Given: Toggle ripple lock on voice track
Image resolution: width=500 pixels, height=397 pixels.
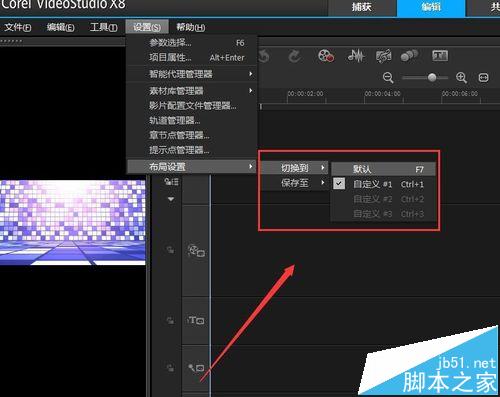Looking at the screenshot, I should click(170, 368).
